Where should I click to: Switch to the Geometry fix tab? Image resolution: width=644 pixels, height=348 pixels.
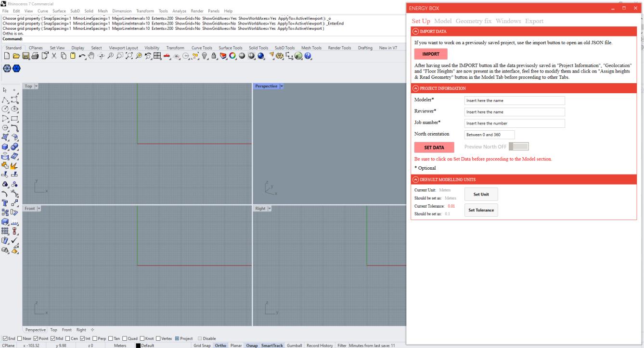pyautogui.click(x=473, y=21)
